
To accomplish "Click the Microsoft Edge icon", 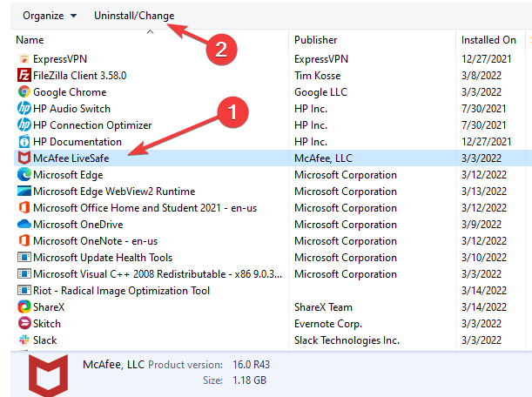I will point(24,175).
